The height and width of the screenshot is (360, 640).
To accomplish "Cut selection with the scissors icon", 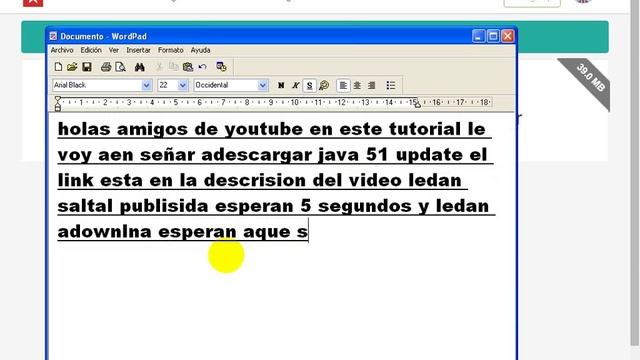I will [159, 67].
